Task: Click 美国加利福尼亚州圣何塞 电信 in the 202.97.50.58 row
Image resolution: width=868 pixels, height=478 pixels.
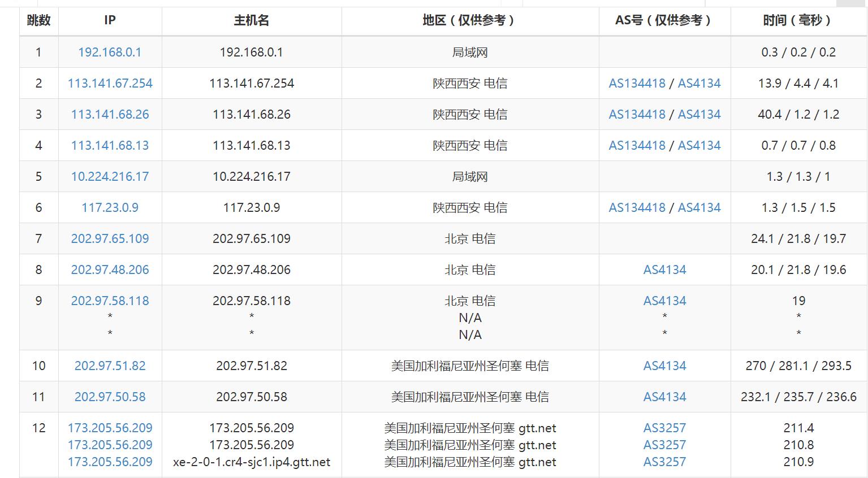Action: 470,397
